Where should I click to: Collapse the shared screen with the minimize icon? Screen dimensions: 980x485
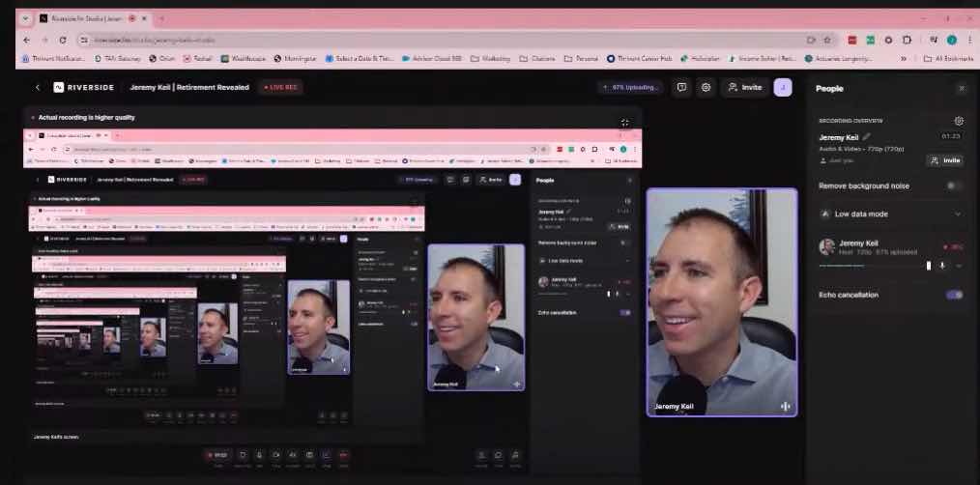pos(624,123)
